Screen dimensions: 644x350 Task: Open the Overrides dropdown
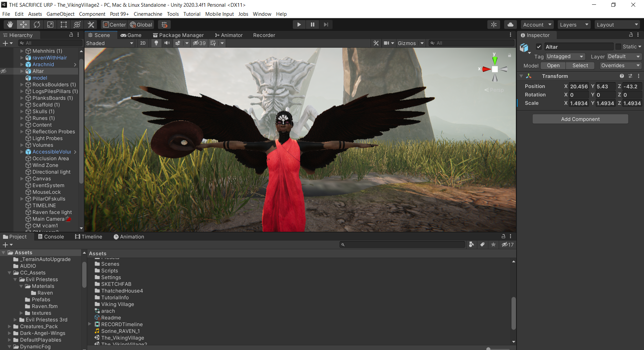(621, 65)
